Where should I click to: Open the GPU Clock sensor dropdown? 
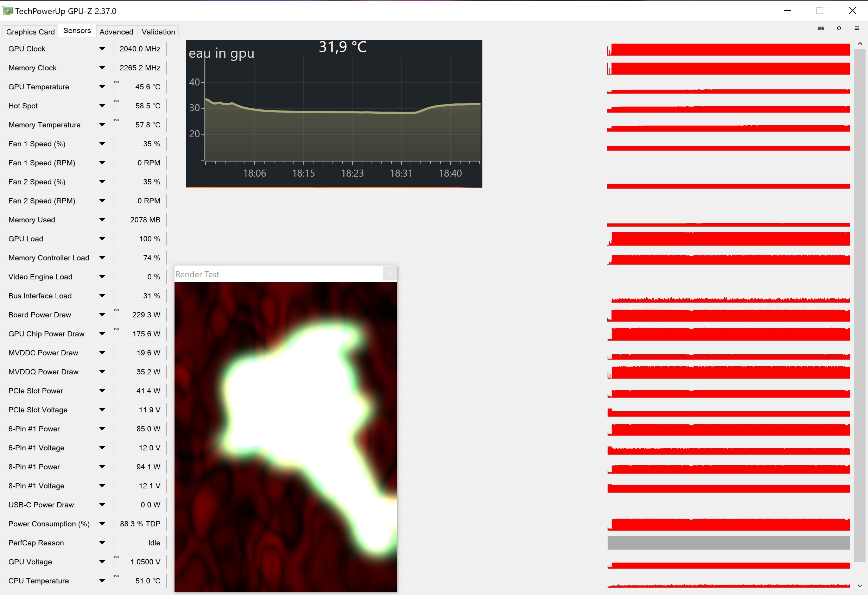[102, 49]
